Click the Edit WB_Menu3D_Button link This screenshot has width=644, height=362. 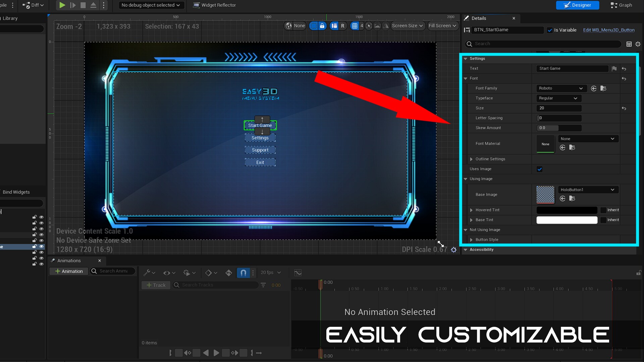(608, 30)
